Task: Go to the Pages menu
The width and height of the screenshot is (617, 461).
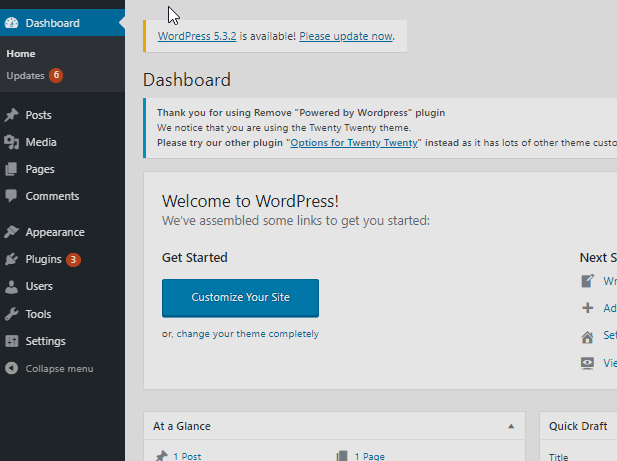Action: (40, 169)
